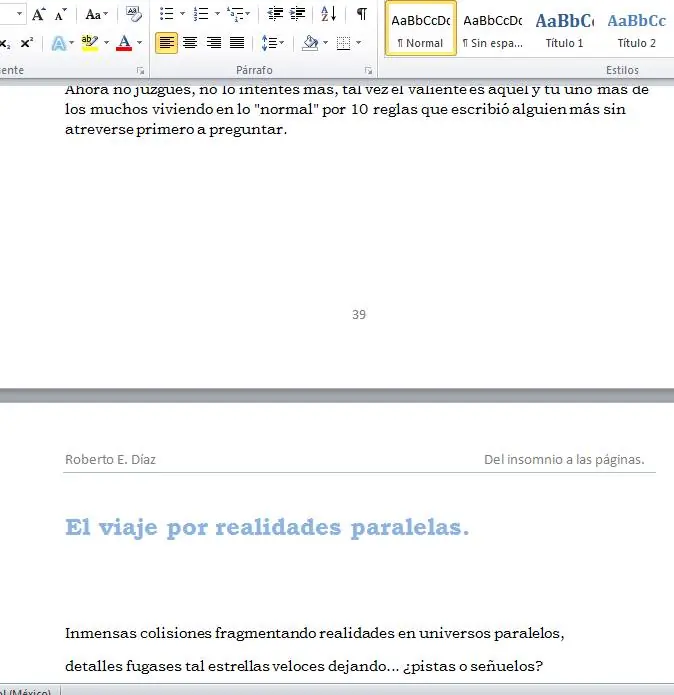674x695 pixels.
Task: Open the Highlight Color dropdown arrow
Action: click(x=106, y=43)
